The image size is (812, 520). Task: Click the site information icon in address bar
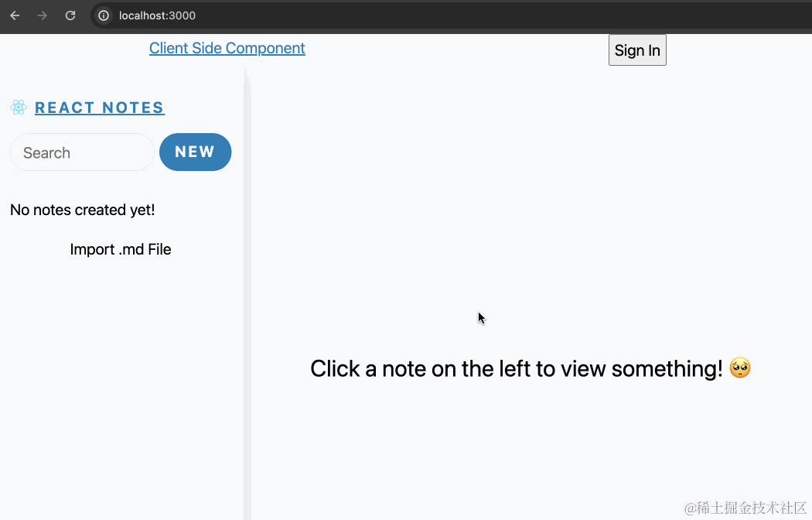pyautogui.click(x=103, y=15)
